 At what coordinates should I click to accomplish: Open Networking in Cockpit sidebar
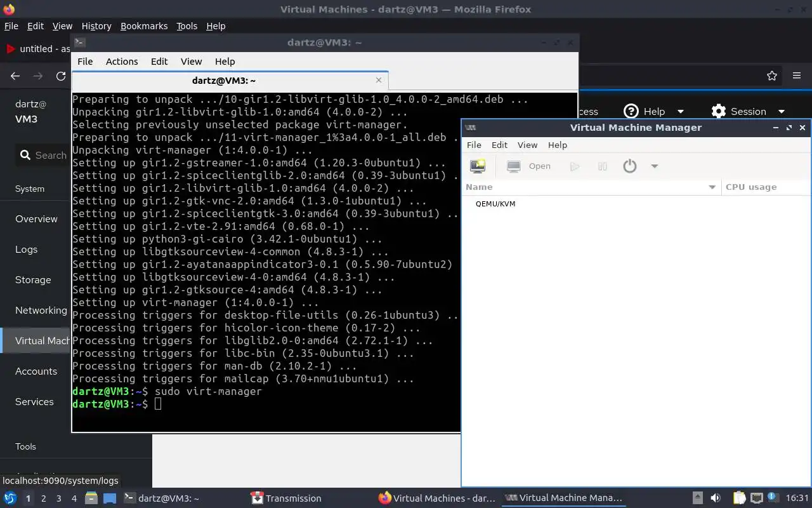[41, 310]
